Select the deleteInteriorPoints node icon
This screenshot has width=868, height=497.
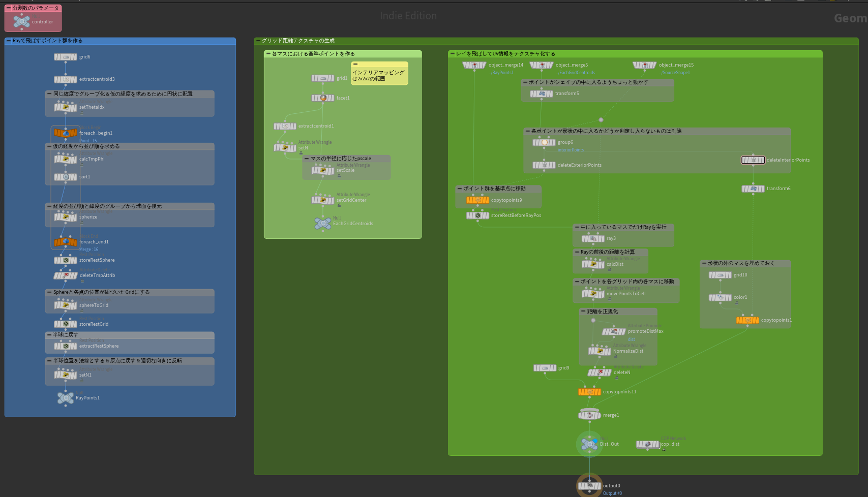753,160
